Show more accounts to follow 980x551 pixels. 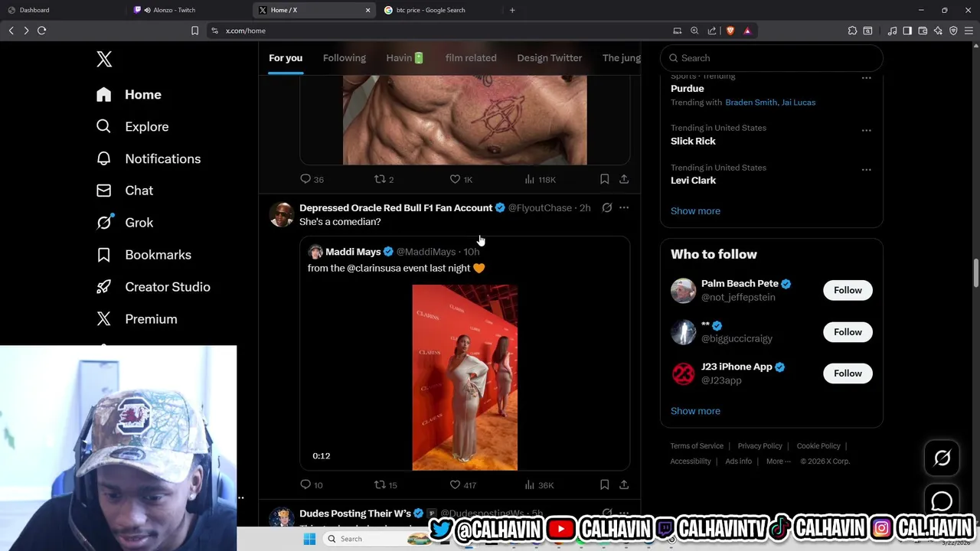pyautogui.click(x=695, y=411)
